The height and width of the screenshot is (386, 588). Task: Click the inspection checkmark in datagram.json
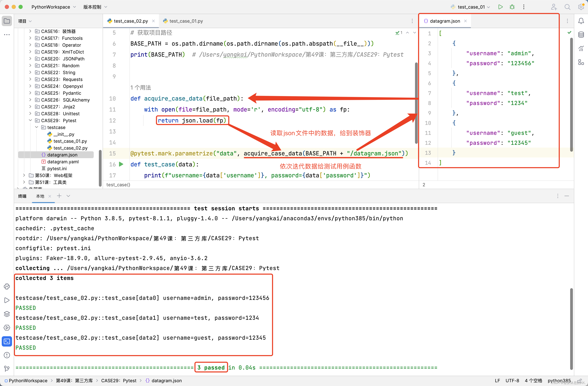coord(569,32)
